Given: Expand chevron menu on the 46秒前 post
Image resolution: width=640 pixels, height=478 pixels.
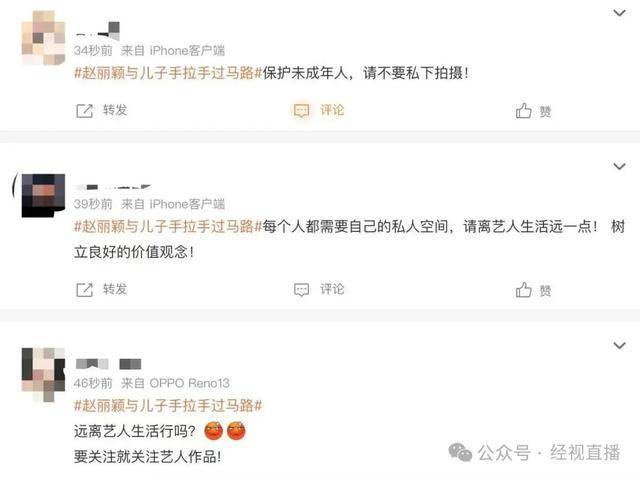Looking at the screenshot, I should pos(619,346).
